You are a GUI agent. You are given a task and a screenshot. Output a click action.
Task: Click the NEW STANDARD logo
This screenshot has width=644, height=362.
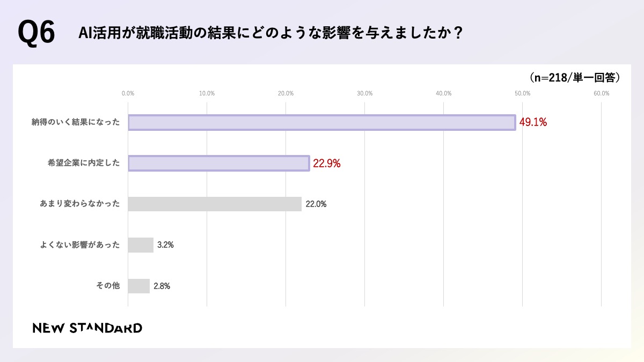click(x=87, y=328)
